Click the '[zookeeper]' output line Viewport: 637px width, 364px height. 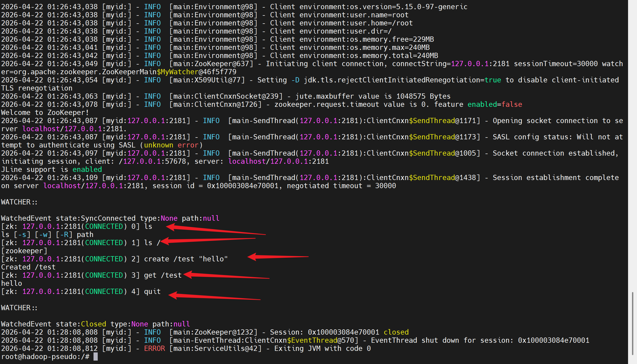(24, 251)
